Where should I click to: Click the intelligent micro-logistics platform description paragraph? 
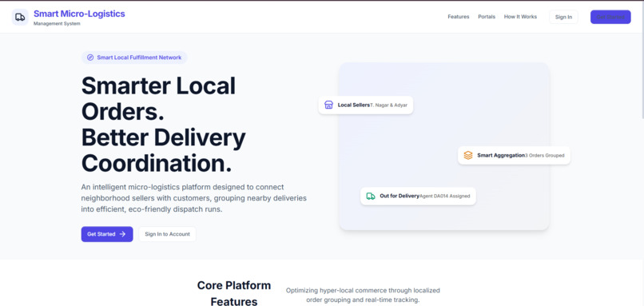pos(194,198)
